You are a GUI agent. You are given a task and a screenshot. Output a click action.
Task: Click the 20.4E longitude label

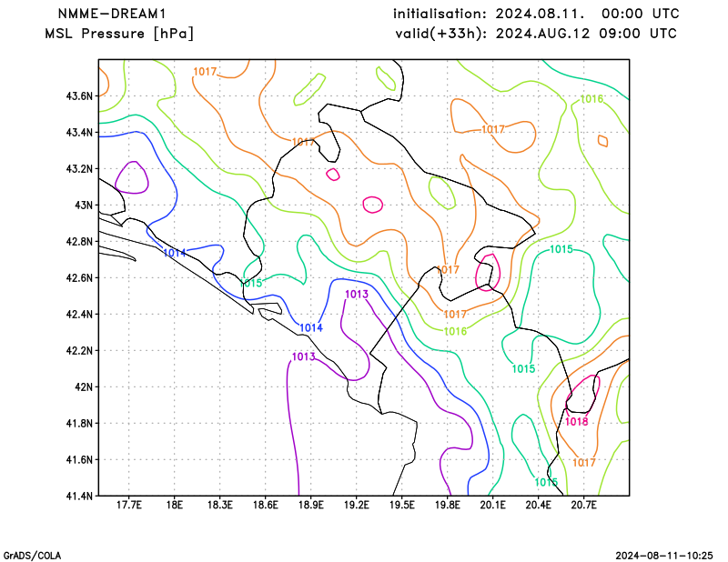538,506
